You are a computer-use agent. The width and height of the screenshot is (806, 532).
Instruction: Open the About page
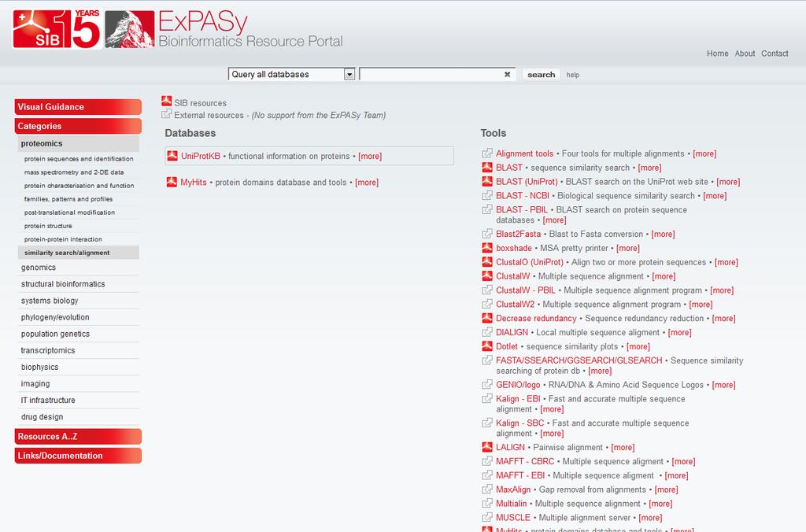click(x=745, y=54)
